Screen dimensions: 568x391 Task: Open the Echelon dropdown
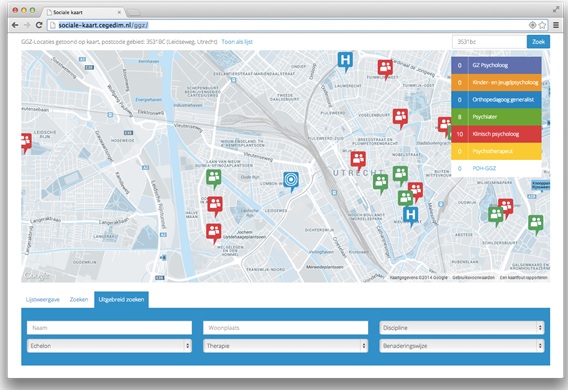(x=109, y=346)
